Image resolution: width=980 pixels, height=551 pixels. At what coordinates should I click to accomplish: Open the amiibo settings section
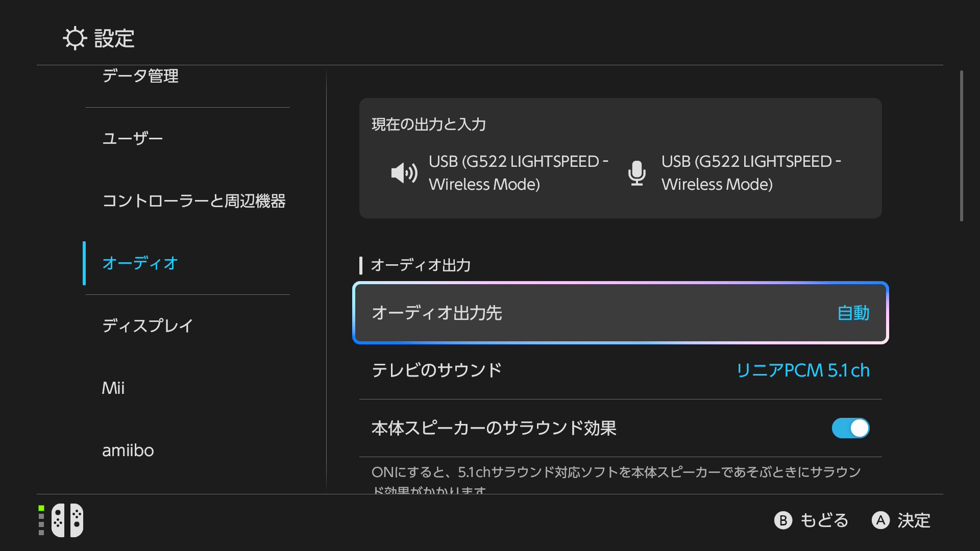pos(128,450)
